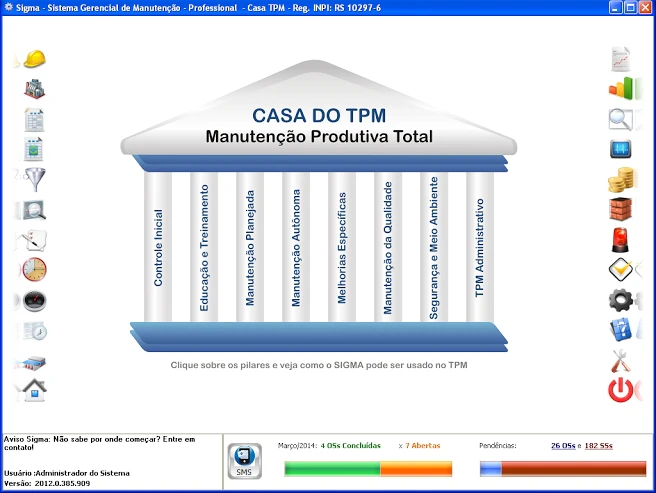The height and width of the screenshot is (493, 656).
Task: Open the red wall clock icon
Action: 34,270
